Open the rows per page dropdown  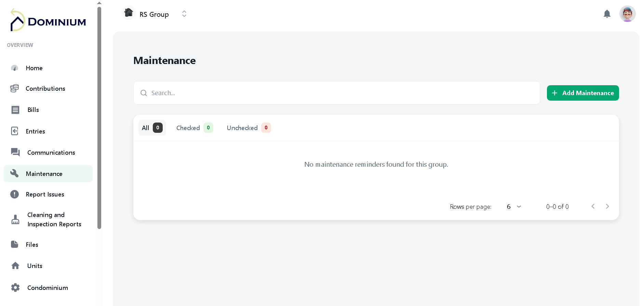coord(514,207)
